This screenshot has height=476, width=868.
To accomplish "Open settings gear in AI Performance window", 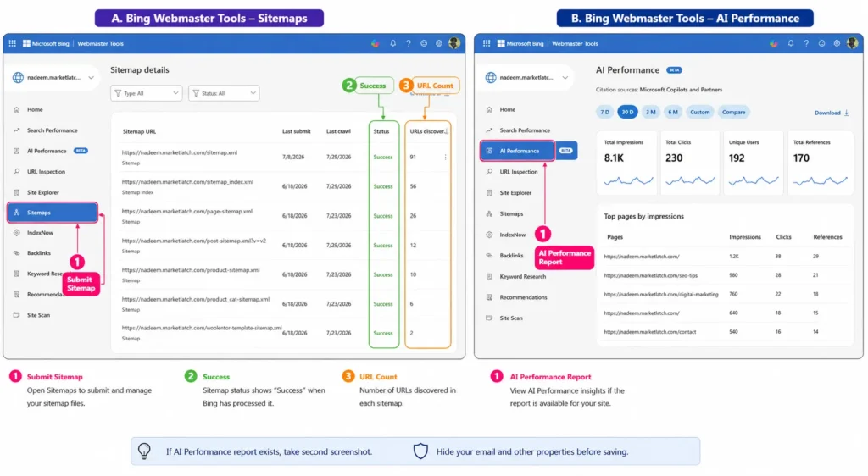I will point(837,43).
